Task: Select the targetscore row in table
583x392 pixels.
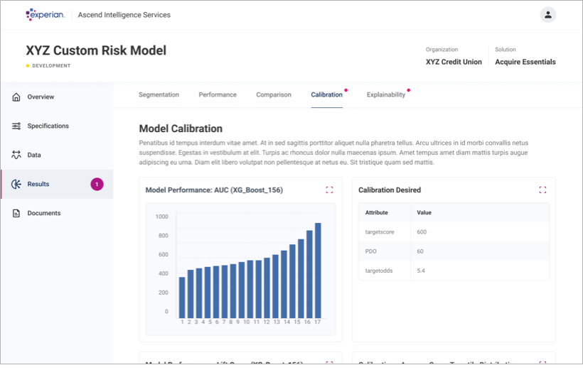Action: click(x=454, y=232)
